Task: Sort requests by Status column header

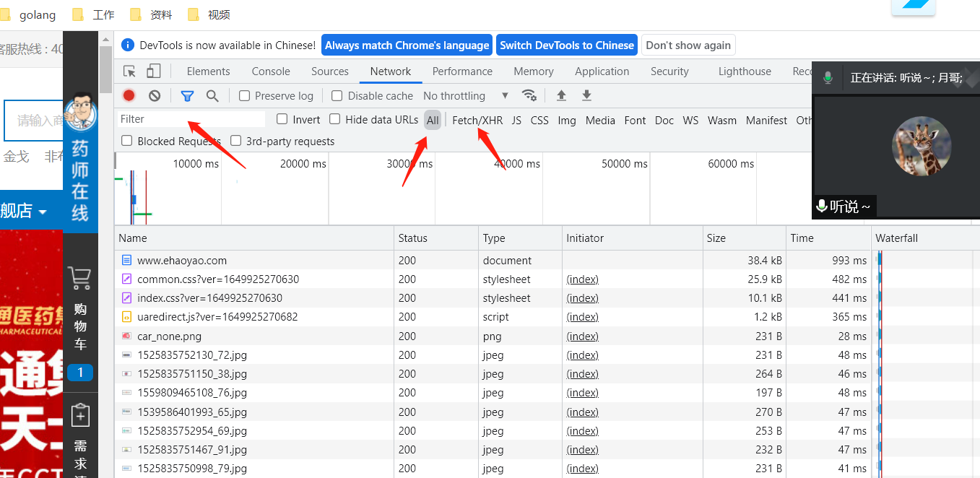Action: tap(436, 238)
